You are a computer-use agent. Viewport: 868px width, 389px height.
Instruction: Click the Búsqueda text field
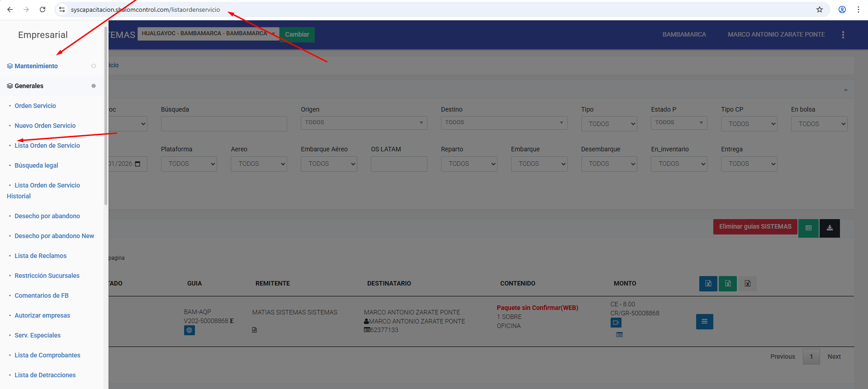(224, 124)
